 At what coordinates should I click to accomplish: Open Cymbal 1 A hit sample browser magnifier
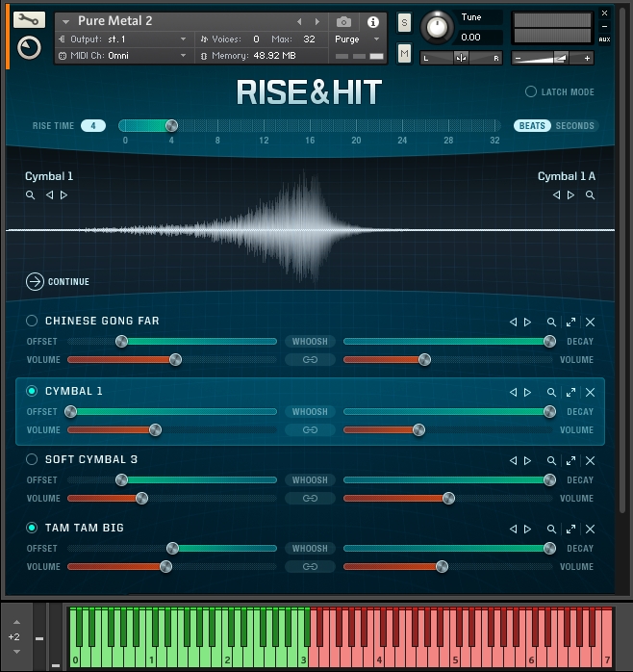point(590,195)
